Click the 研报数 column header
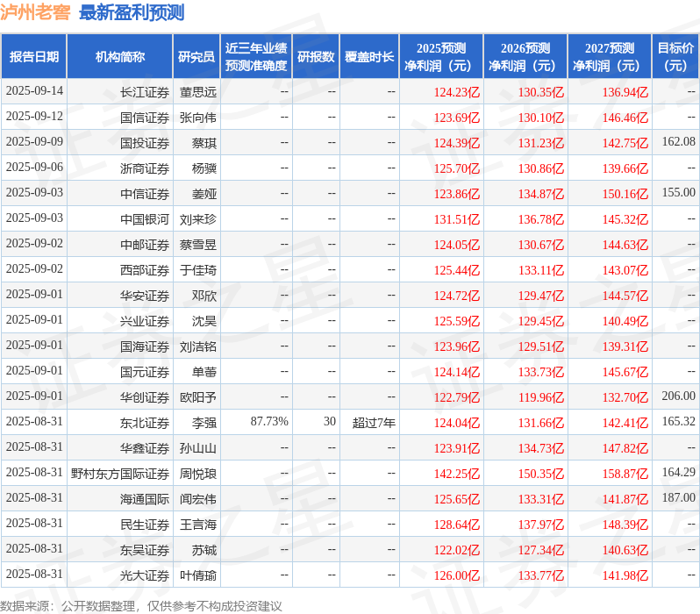This screenshot has width=700, height=614. coord(316,57)
